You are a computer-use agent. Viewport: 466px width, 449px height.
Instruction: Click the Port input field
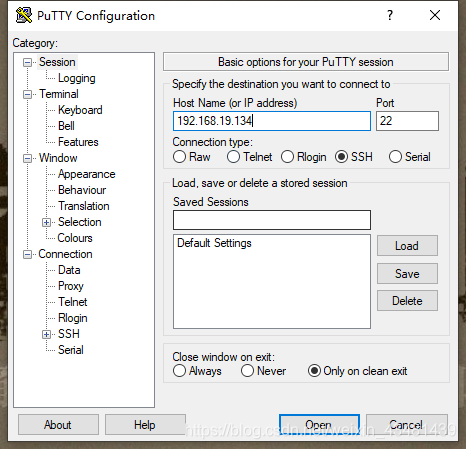coord(407,121)
